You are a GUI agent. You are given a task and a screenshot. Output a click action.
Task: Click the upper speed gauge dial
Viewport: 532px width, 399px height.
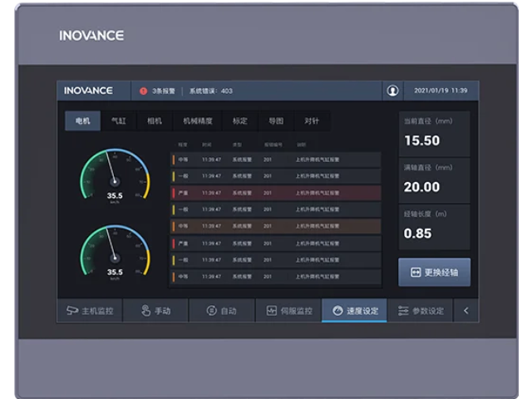click(x=115, y=175)
